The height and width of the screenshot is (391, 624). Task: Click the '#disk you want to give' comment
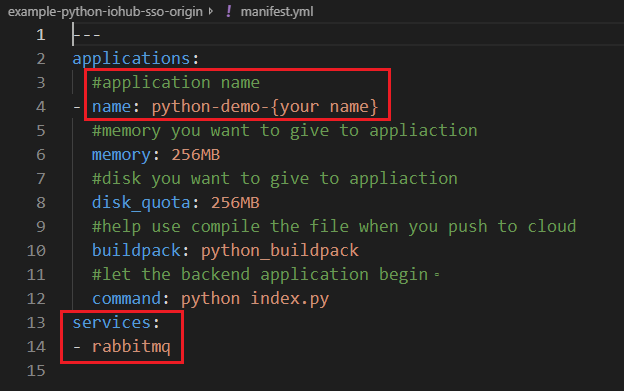pyautogui.click(x=275, y=179)
